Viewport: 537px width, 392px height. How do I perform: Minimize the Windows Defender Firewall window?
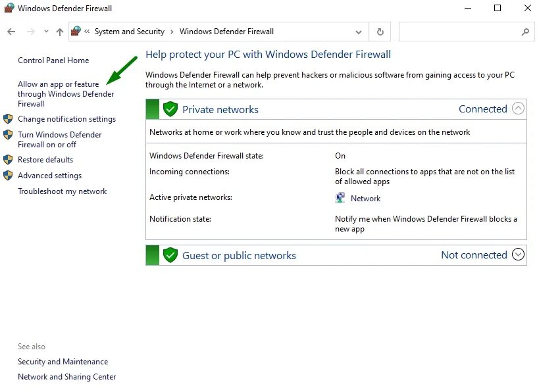(x=468, y=8)
